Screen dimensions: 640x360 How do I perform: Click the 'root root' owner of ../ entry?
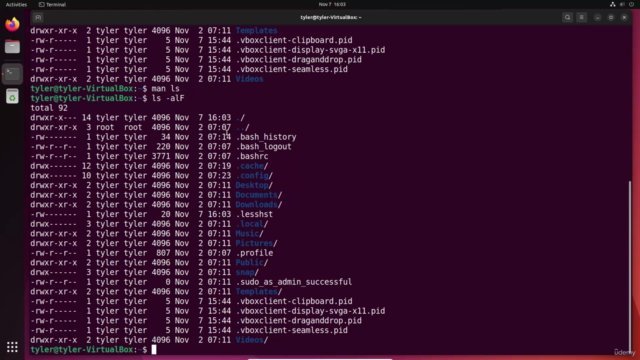pos(119,127)
